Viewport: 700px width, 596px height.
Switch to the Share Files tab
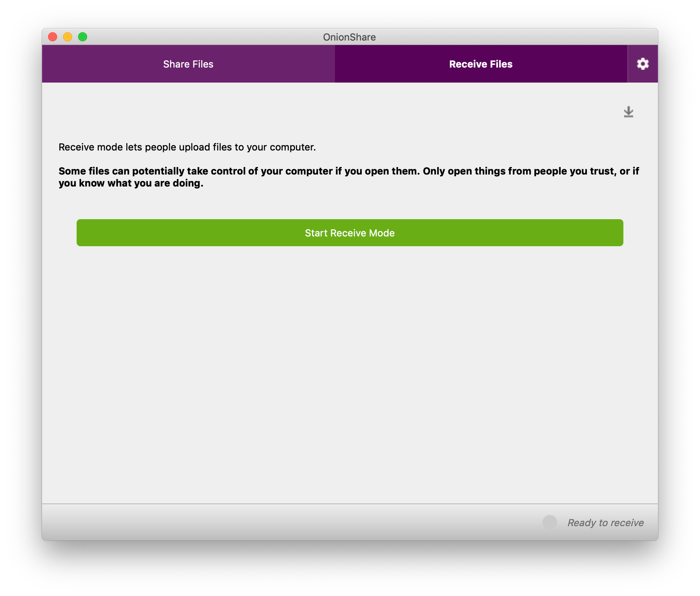pos(188,64)
